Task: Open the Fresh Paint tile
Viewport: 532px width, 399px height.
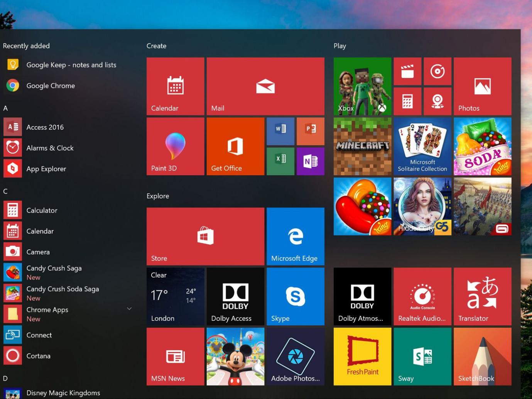Action: pyautogui.click(x=362, y=356)
